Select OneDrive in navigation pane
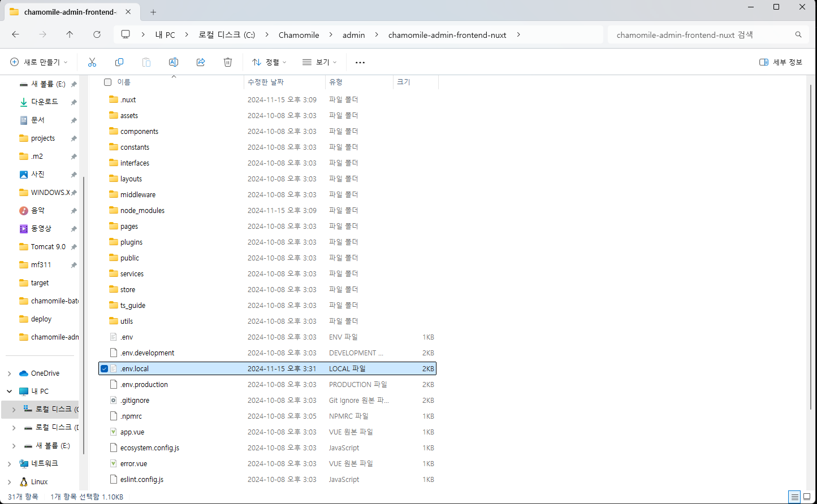Screen dimensions: 817x504 click(x=45, y=373)
